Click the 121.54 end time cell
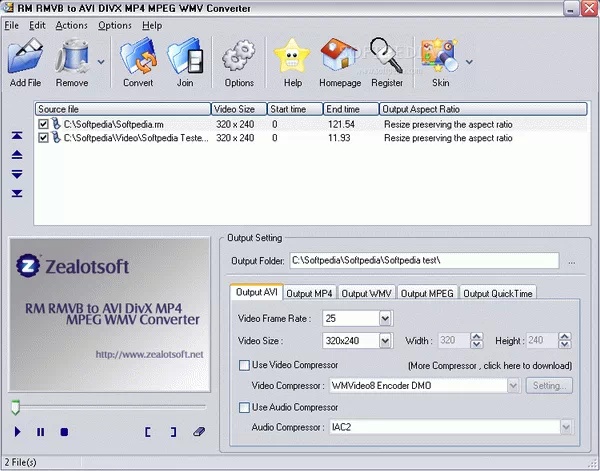The width and height of the screenshot is (600, 471). [x=341, y=124]
